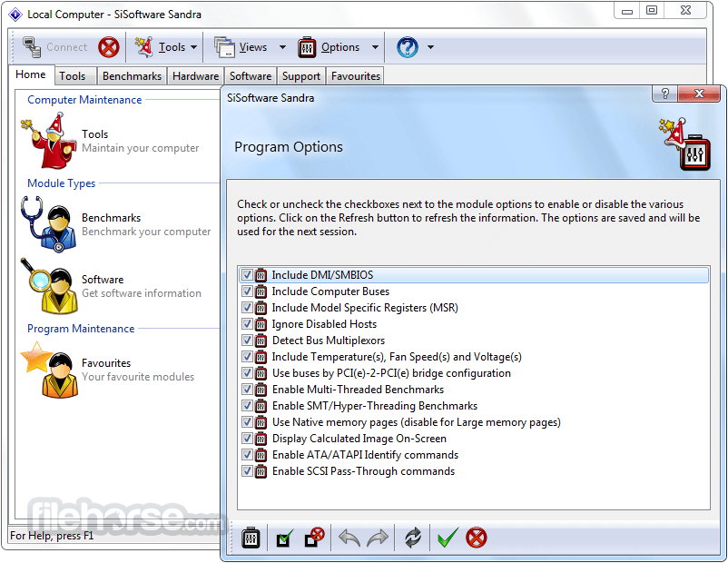
Task: Click the Sandra app icon in title bar
Action: click(x=15, y=15)
